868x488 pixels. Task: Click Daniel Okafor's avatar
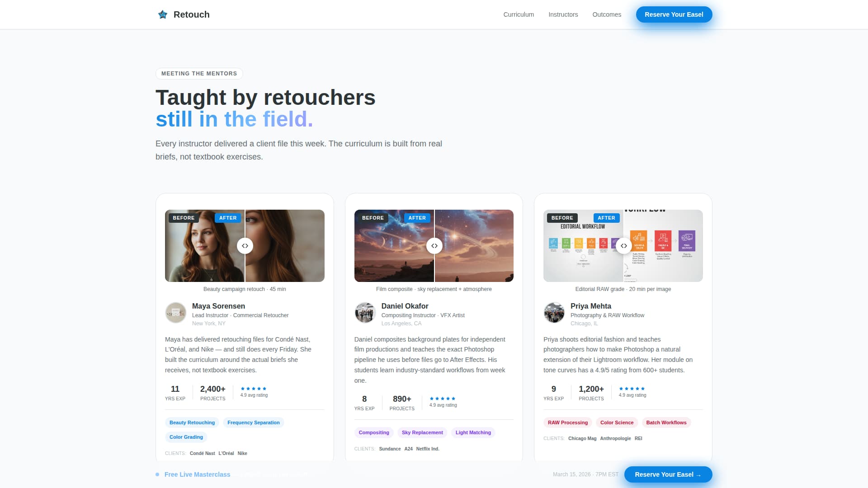point(365,313)
